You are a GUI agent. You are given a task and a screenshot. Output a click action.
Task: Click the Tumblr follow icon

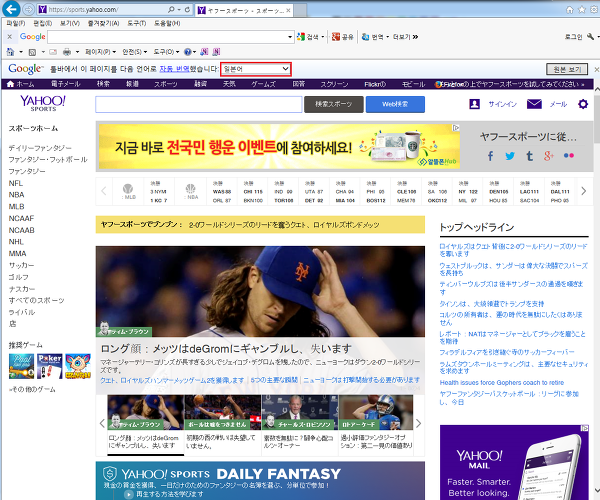pos(530,156)
